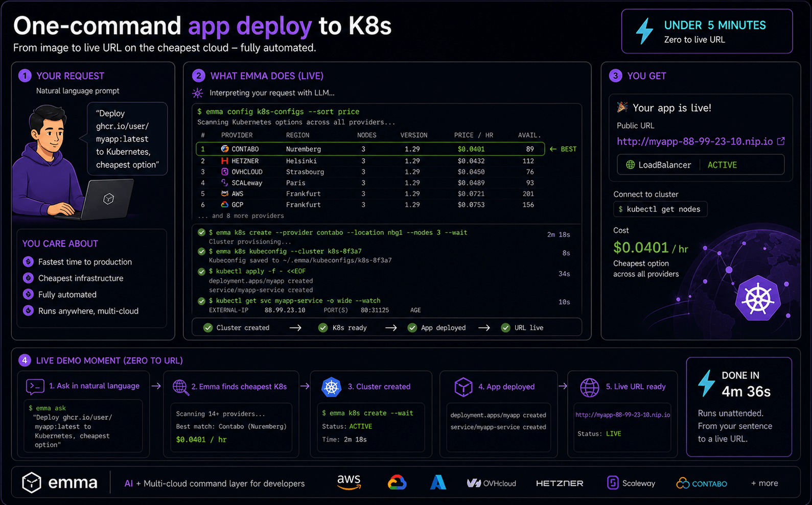Click the Google Cloud logo in footer
812x505 pixels.
tap(397, 483)
